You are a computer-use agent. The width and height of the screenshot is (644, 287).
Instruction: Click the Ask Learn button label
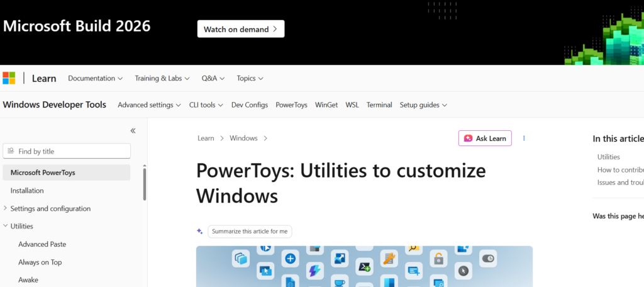(x=491, y=138)
